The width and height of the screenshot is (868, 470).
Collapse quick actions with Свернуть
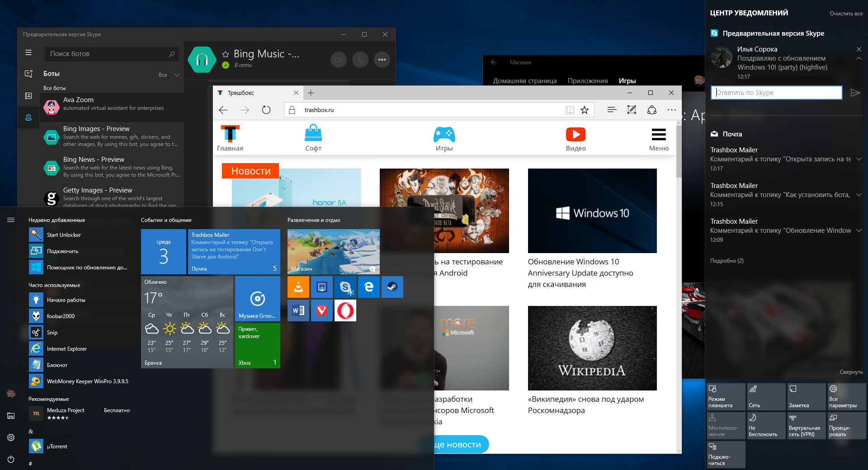coord(851,372)
